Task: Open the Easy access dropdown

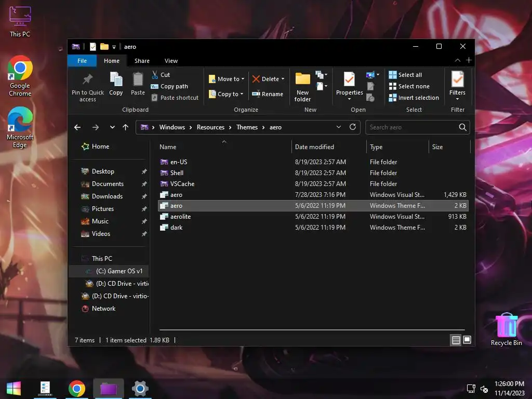Action: tap(322, 86)
